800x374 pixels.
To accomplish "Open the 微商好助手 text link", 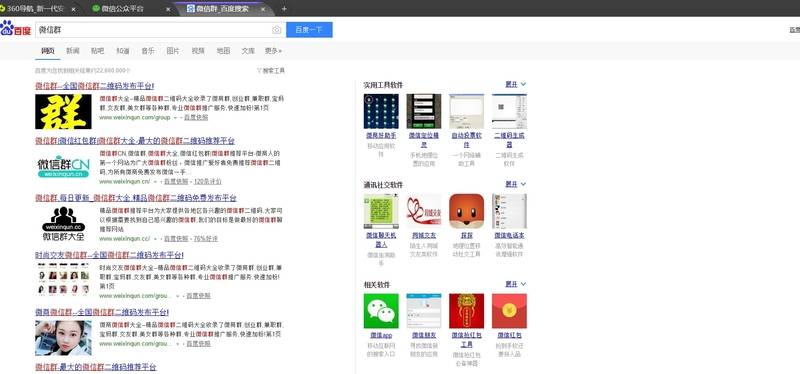I will click(381, 136).
